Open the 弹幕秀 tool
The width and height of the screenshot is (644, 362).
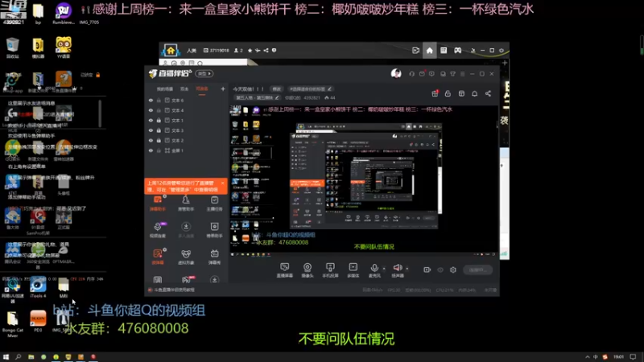coord(214,257)
